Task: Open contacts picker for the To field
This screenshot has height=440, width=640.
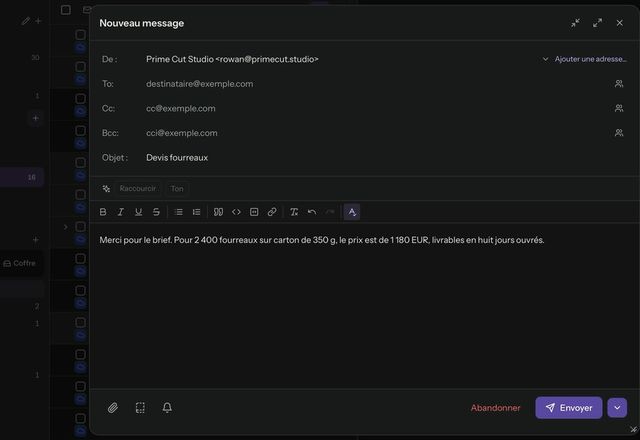Action: [x=619, y=84]
